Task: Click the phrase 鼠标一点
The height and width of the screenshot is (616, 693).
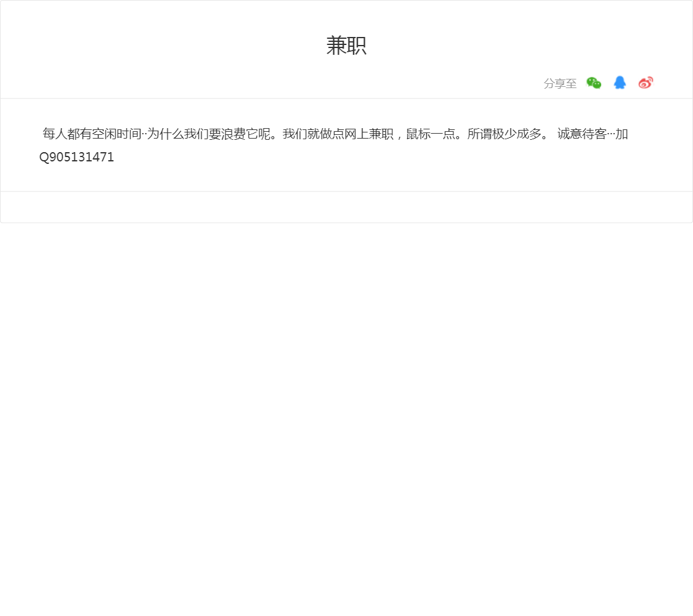Action: click(x=430, y=134)
